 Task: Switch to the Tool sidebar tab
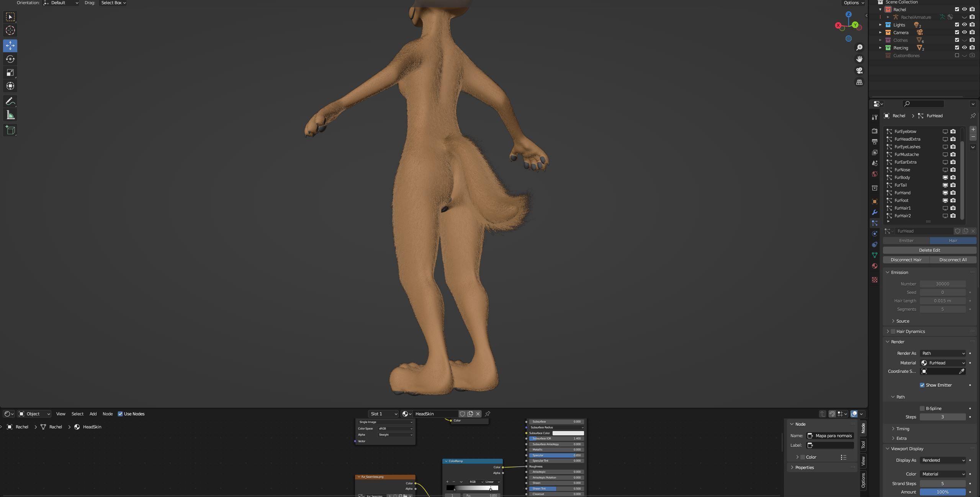(x=863, y=445)
